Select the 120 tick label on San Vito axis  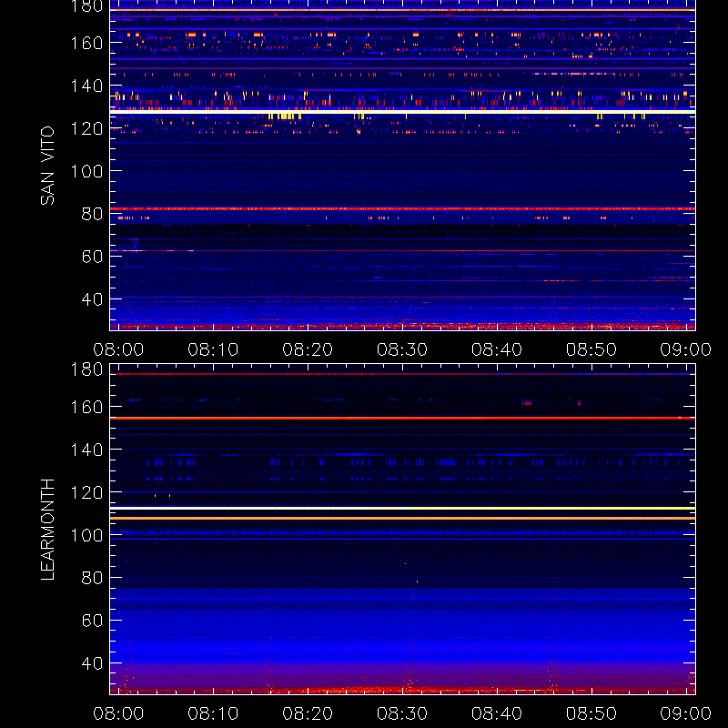click(86, 128)
